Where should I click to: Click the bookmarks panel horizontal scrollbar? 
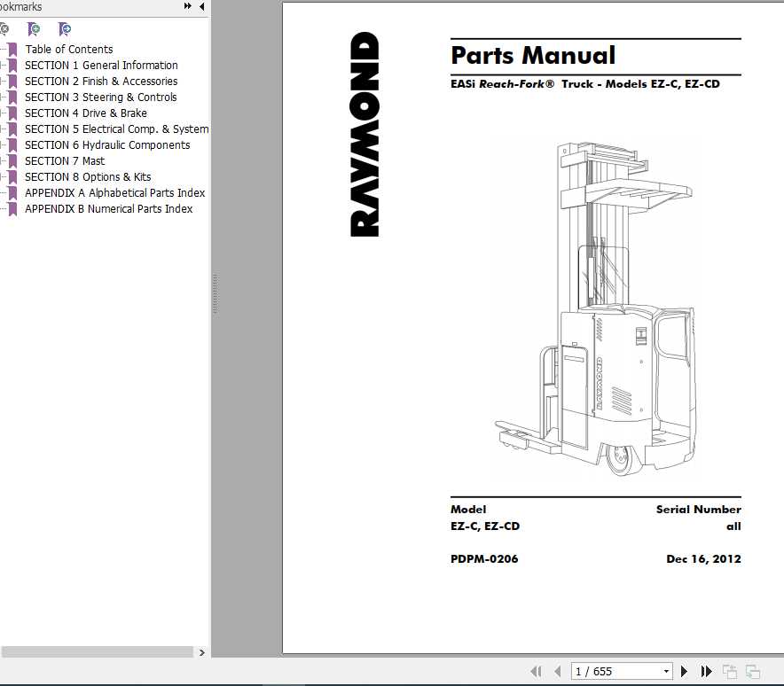(x=96, y=652)
